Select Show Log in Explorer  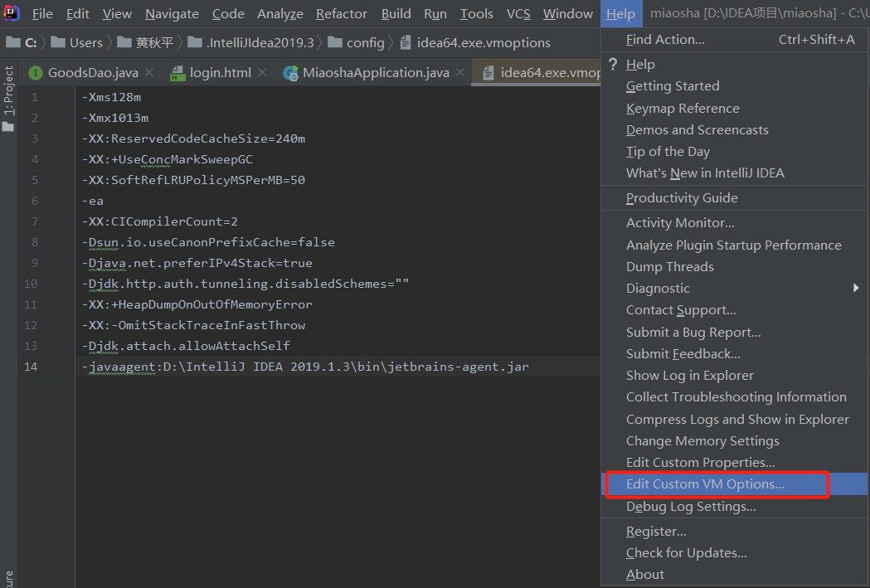click(735, 375)
